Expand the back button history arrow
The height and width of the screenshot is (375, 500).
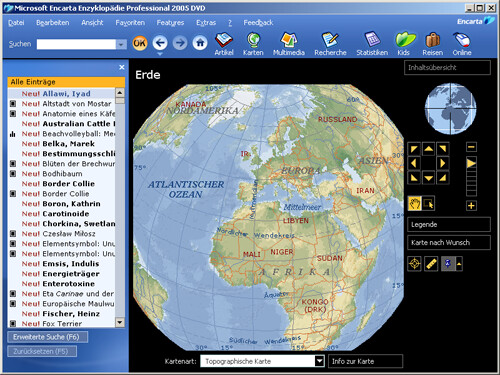(160, 53)
